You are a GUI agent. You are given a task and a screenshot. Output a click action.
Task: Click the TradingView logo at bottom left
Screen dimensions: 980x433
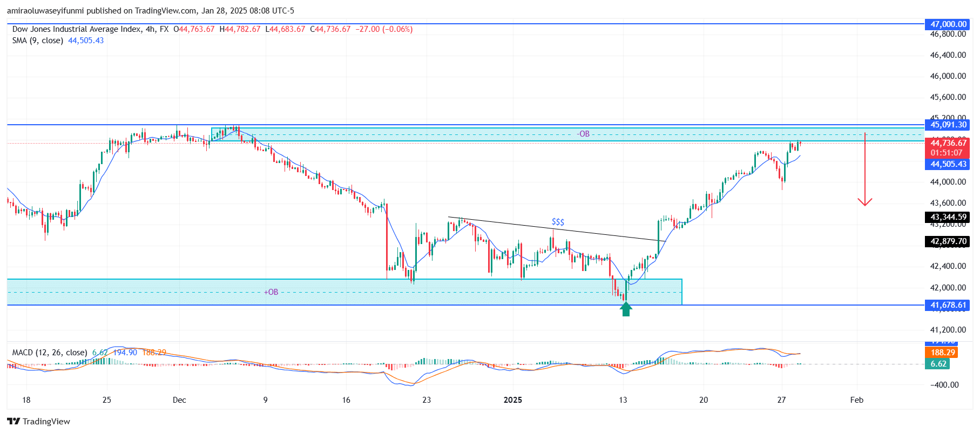38,421
